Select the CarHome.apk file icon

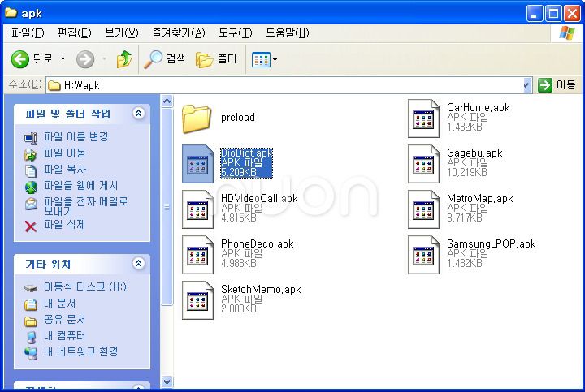point(423,118)
